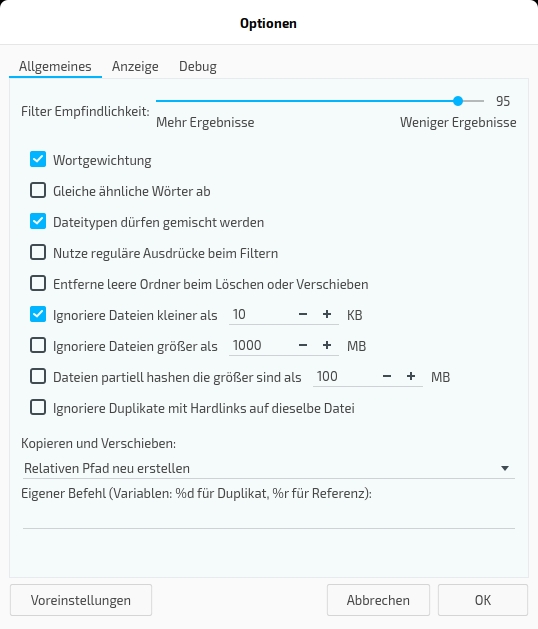Increase the ignore-larger-than MB value with plus
Image resolution: width=538 pixels, height=629 pixels.
point(327,345)
